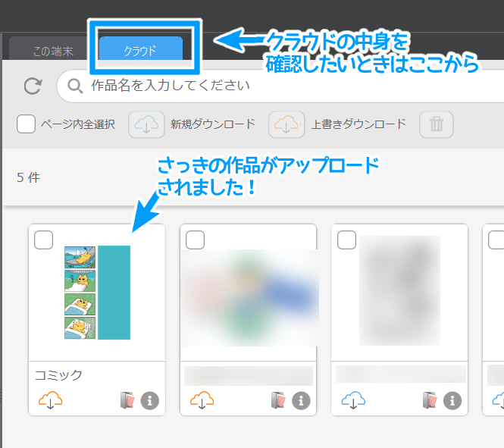Download the second work via orange cloud
This screenshot has height=448, width=504.
202,399
